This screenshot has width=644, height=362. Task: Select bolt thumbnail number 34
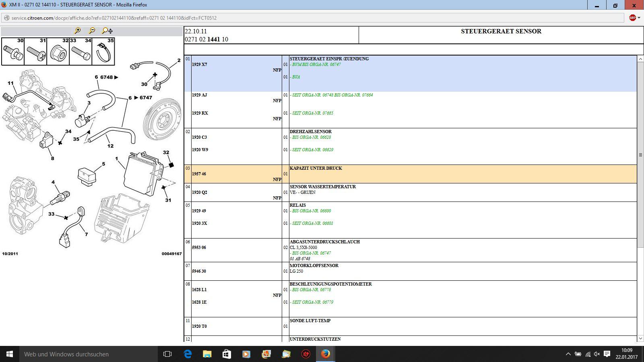click(x=80, y=51)
